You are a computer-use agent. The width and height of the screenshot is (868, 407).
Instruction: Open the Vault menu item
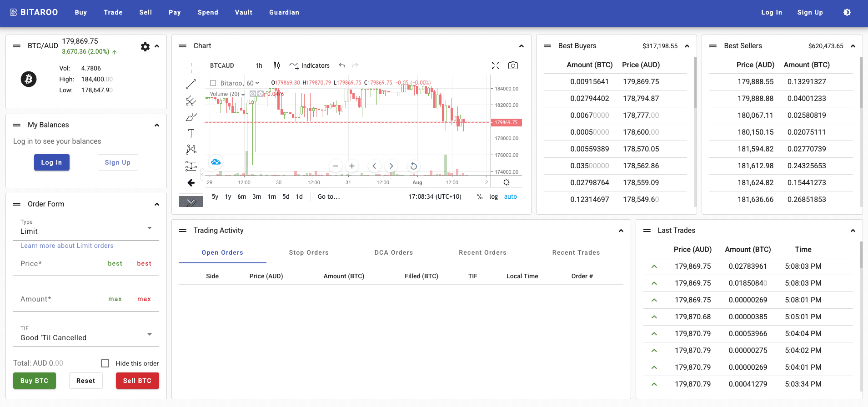tap(244, 12)
